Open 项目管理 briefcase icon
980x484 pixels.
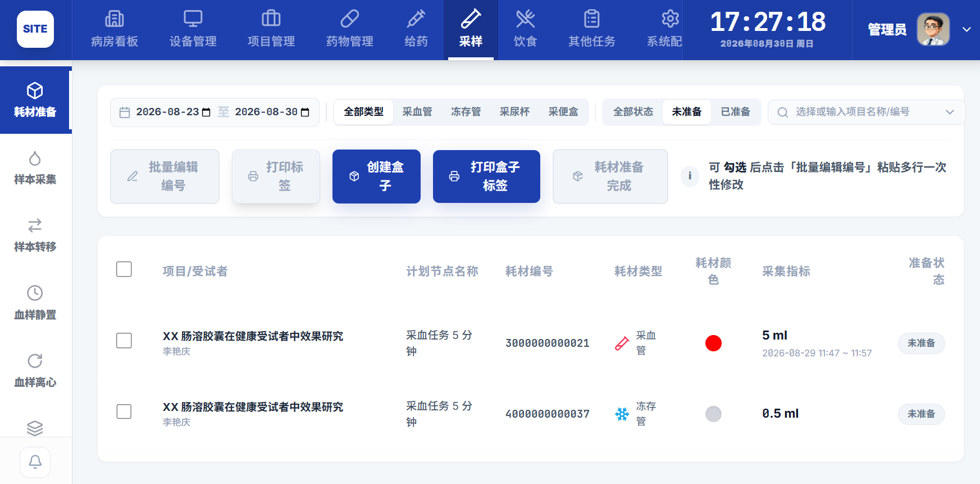click(271, 19)
